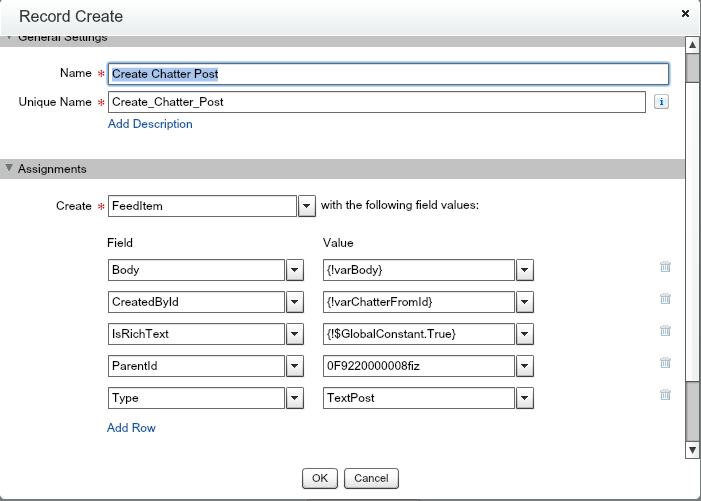The width and height of the screenshot is (701, 501).
Task: Close the Record Create dialog
Action: point(685,14)
